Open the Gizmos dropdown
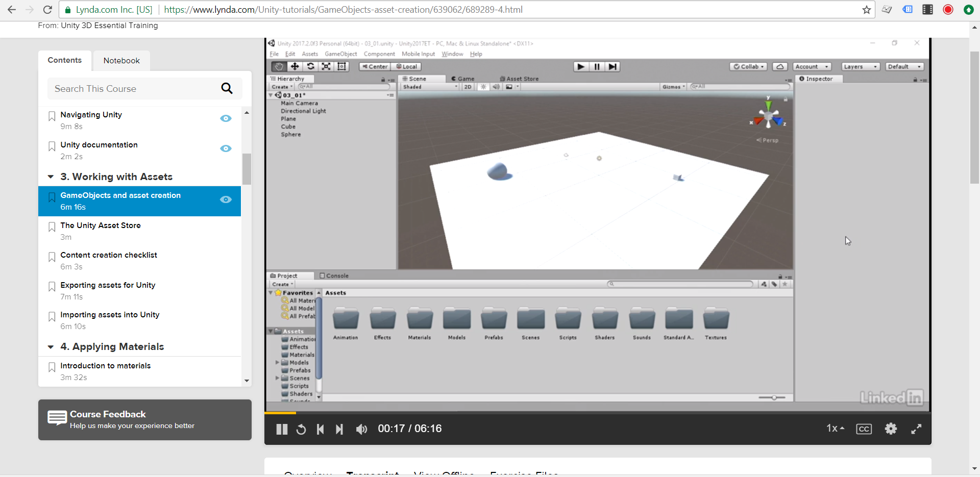The height and width of the screenshot is (477, 980). [674, 87]
